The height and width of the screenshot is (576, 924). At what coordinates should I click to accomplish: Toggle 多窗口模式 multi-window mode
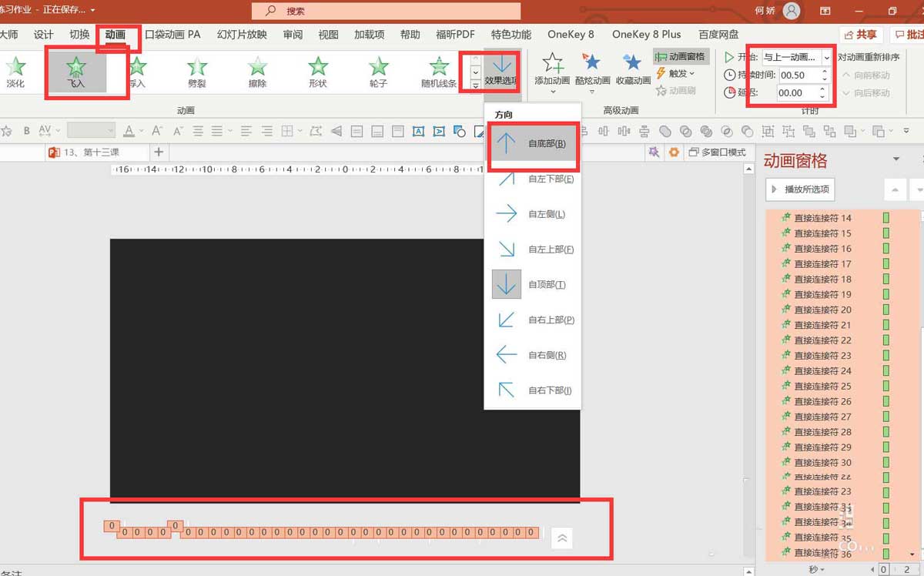tap(717, 152)
